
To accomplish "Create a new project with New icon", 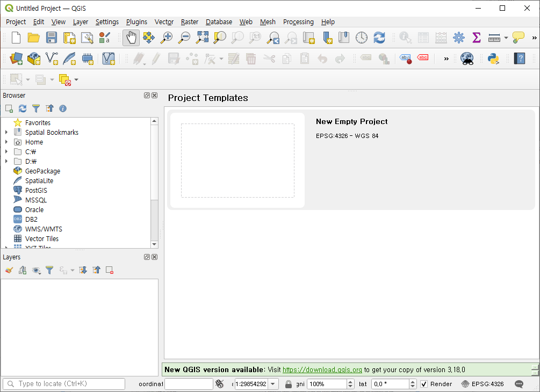I will 16,38.
